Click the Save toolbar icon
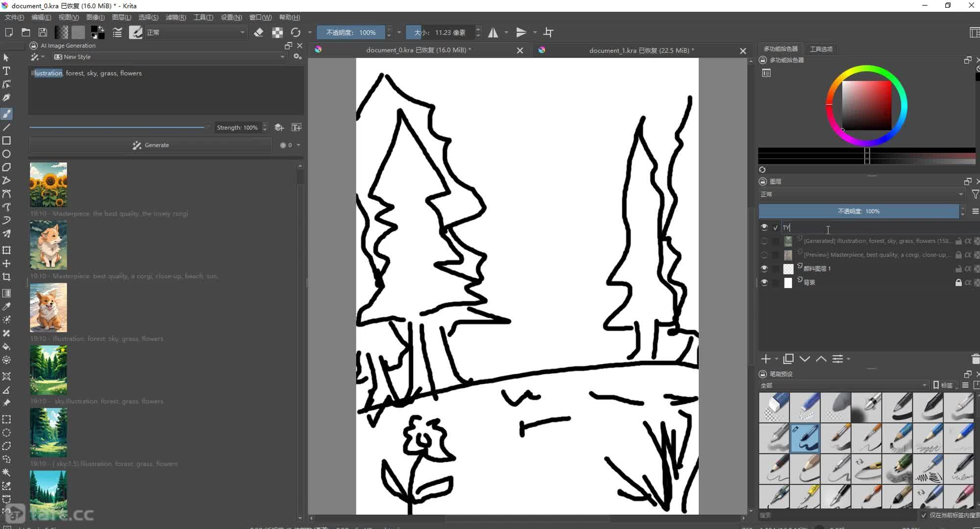 point(43,32)
